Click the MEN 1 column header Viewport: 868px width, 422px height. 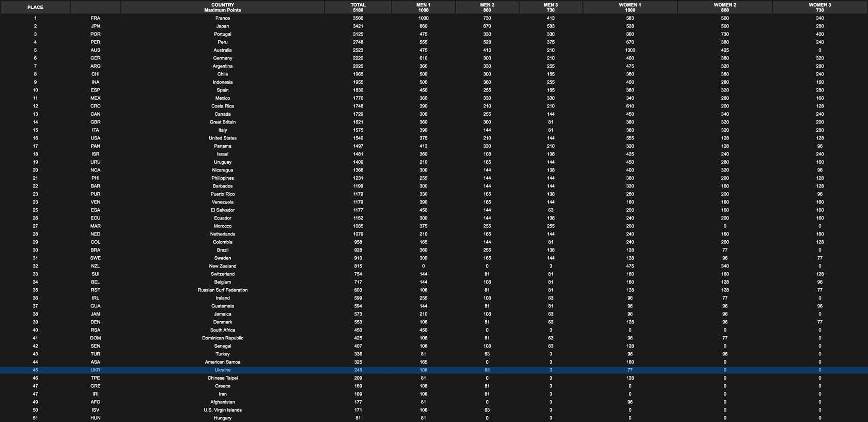[x=423, y=7]
